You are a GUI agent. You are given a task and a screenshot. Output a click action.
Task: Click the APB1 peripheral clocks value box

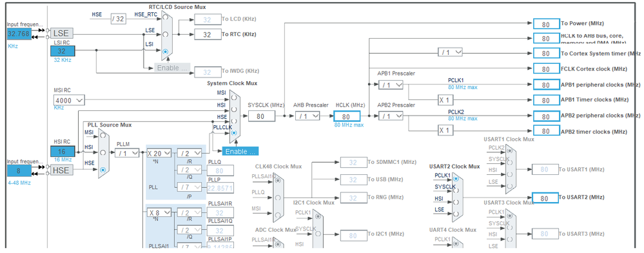point(547,85)
